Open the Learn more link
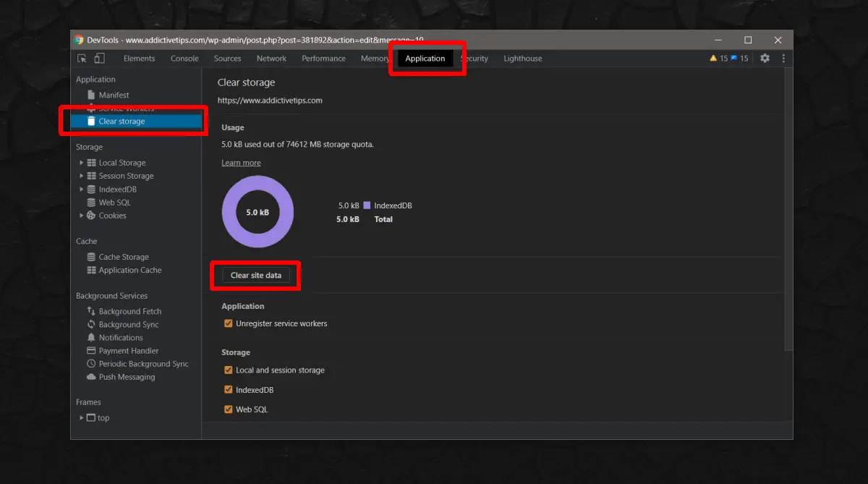Image resolution: width=868 pixels, height=484 pixels. click(x=241, y=163)
